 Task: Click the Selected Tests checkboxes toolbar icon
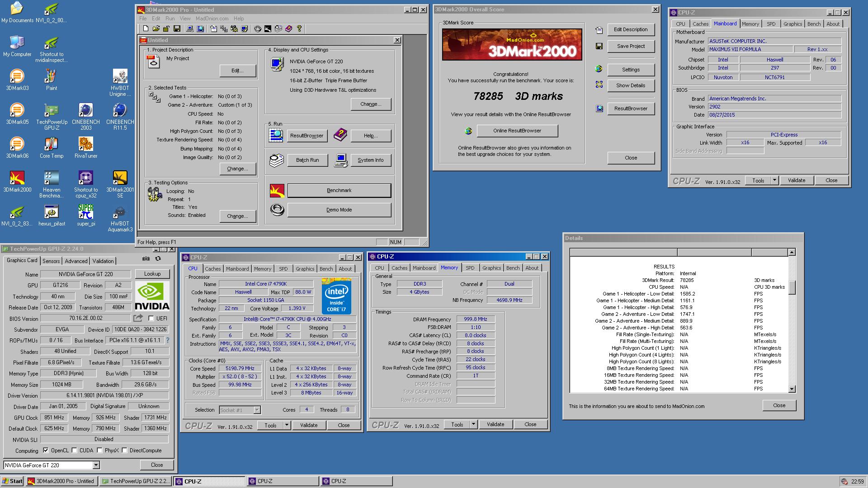[x=224, y=28]
